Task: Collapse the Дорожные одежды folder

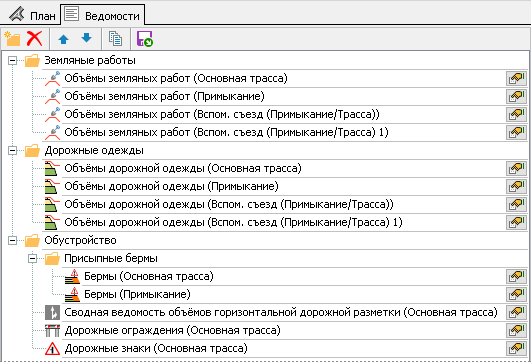Action: point(13,150)
